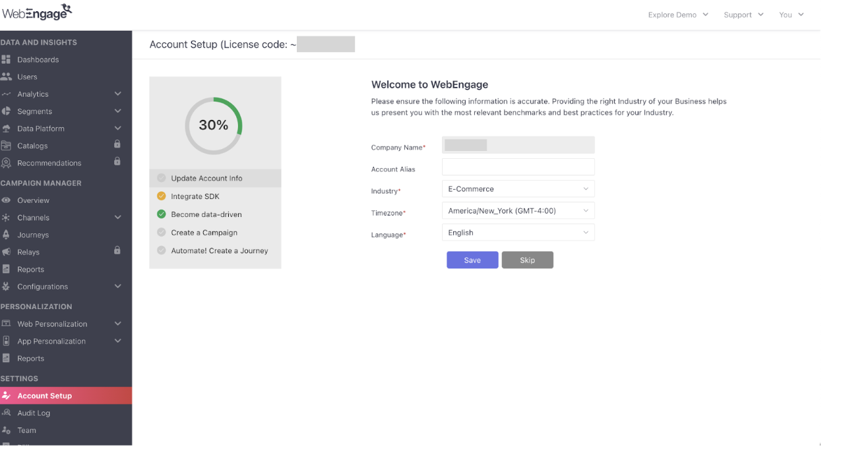Click the lock icon beside Recommendations
868x472 pixels.
[x=117, y=162]
